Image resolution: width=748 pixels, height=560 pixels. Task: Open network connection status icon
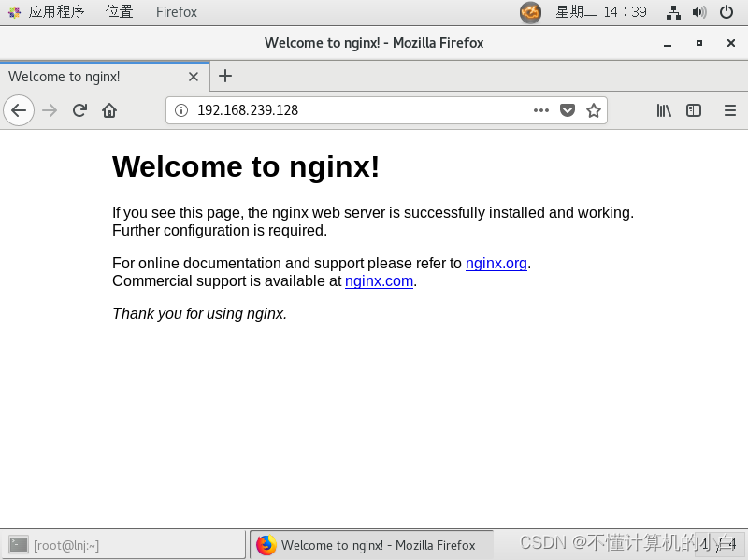[x=673, y=12]
